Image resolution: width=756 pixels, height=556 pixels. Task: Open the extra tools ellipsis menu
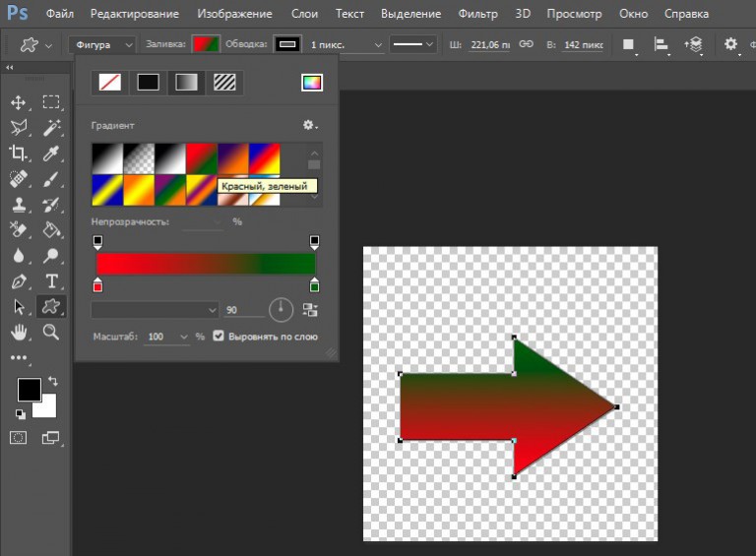[x=19, y=357]
